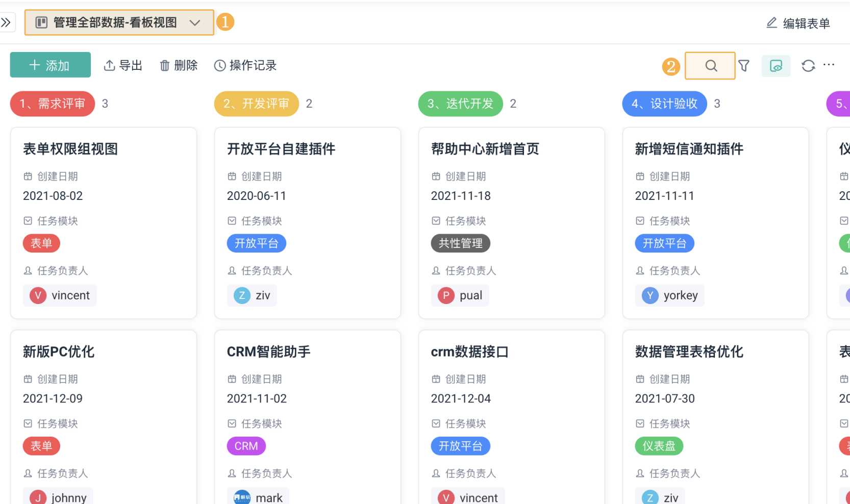Click 开放平台 tag in crm数据接口 card
The image size is (850, 504).
tap(461, 446)
